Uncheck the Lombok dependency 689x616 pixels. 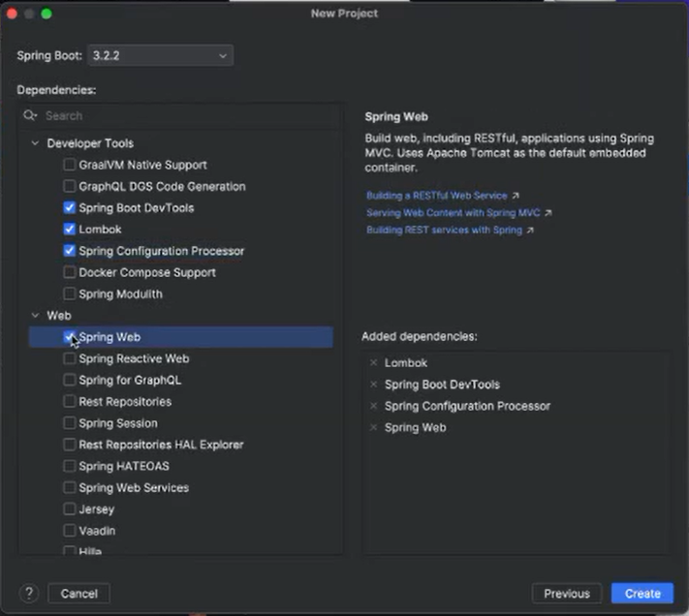pyautogui.click(x=69, y=230)
